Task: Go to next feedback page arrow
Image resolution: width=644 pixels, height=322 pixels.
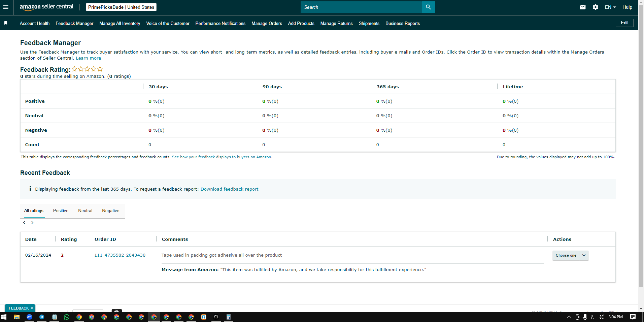Action: click(x=32, y=223)
